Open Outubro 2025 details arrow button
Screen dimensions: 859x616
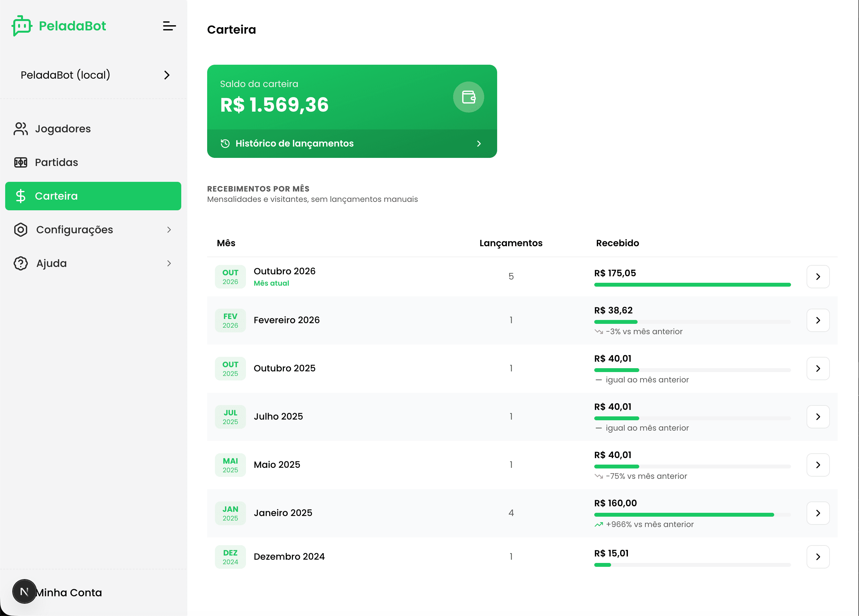click(818, 368)
